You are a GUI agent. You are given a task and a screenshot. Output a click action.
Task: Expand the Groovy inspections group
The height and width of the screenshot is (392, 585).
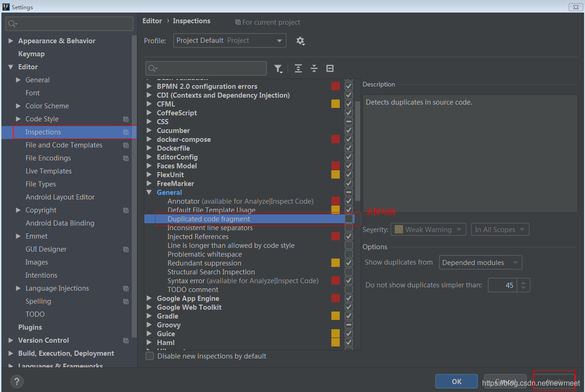[x=149, y=325]
